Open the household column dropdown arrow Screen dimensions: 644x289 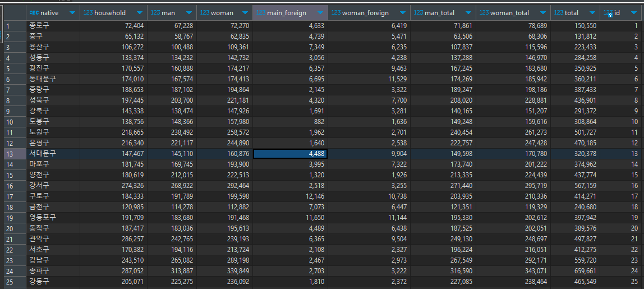tap(140, 13)
